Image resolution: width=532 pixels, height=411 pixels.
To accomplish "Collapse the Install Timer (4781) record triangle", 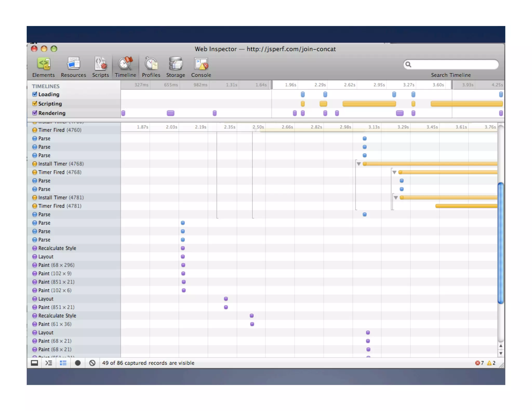I will pos(396,197).
